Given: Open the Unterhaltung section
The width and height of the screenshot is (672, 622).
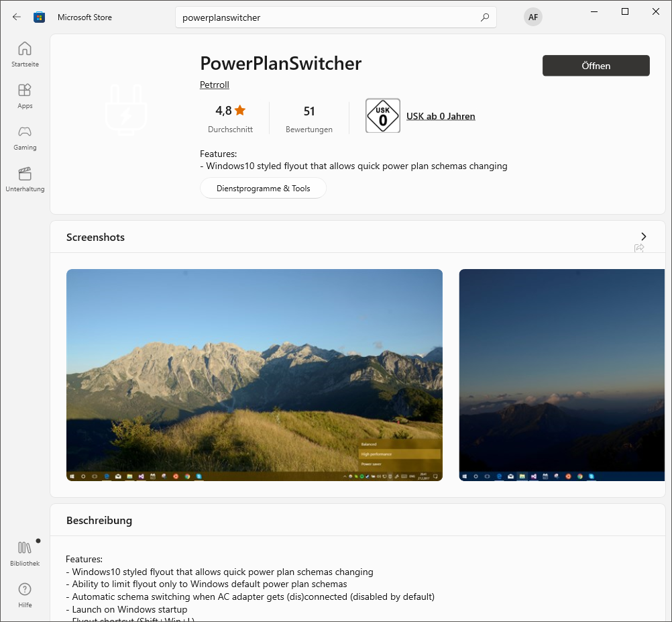Looking at the screenshot, I should click(25, 179).
